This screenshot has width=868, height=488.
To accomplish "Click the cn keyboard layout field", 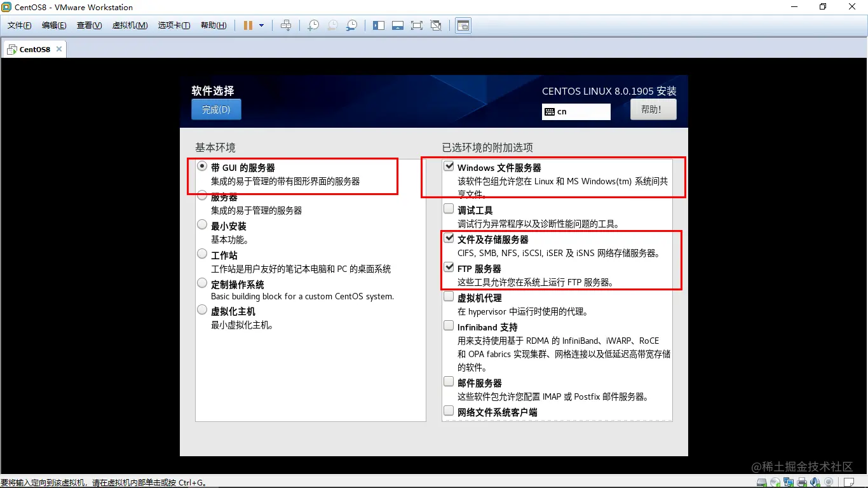I will tap(576, 111).
